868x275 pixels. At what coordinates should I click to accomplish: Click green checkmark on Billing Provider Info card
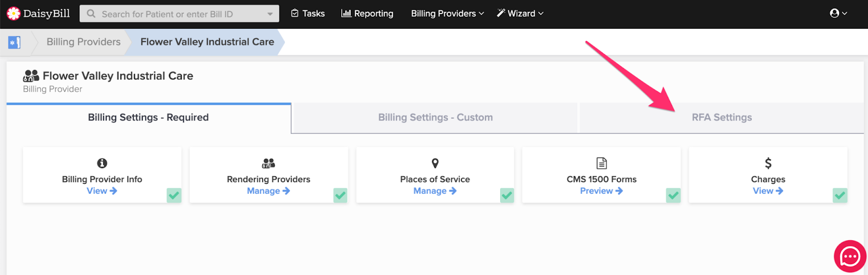click(174, 195)
